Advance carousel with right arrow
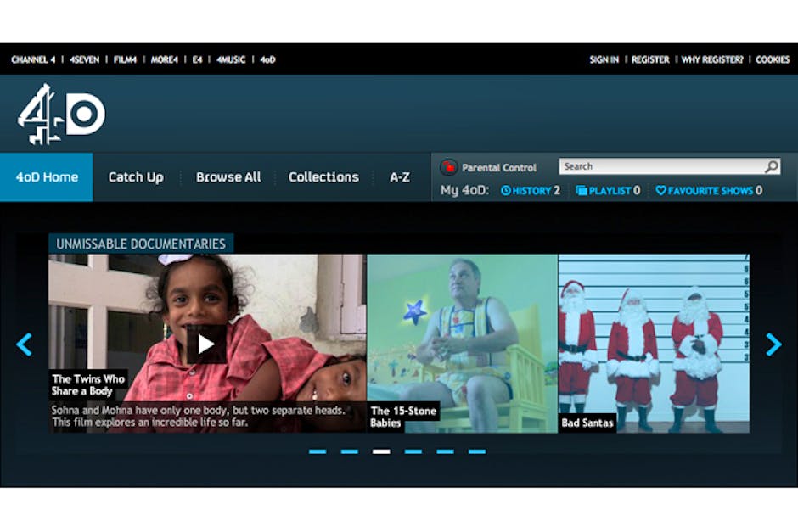 click(x=773, y=344)
